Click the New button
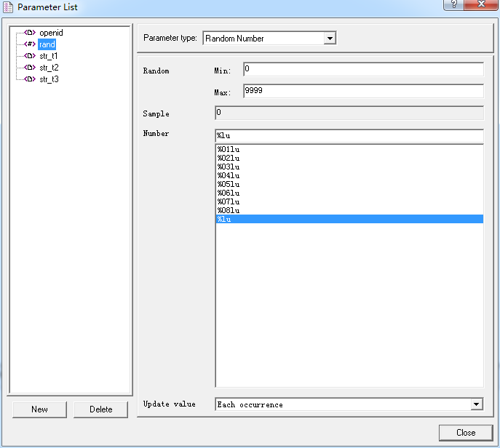The width and height of the screenshot is (500, 448). pos(39,409)
